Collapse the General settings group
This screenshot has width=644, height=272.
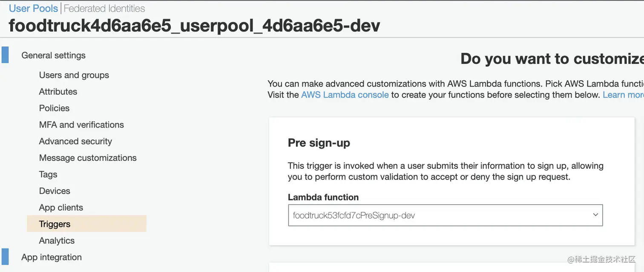click(53, 55)
